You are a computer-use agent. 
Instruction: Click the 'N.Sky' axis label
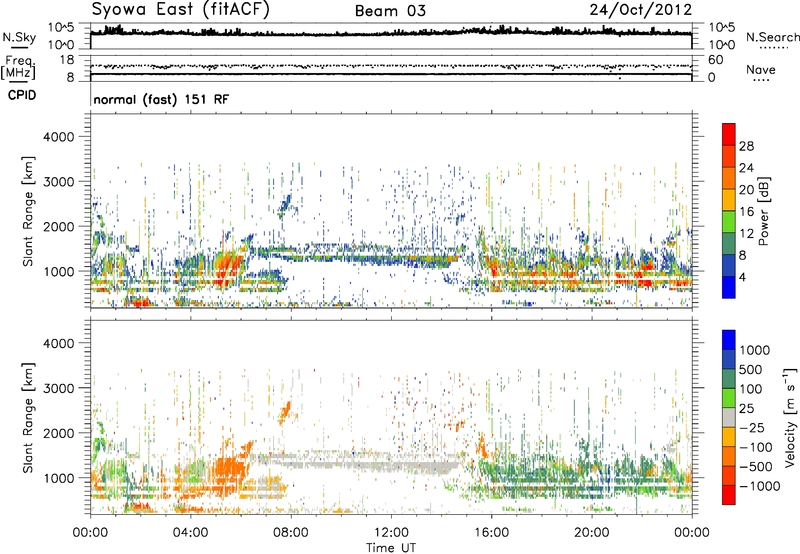19,37
